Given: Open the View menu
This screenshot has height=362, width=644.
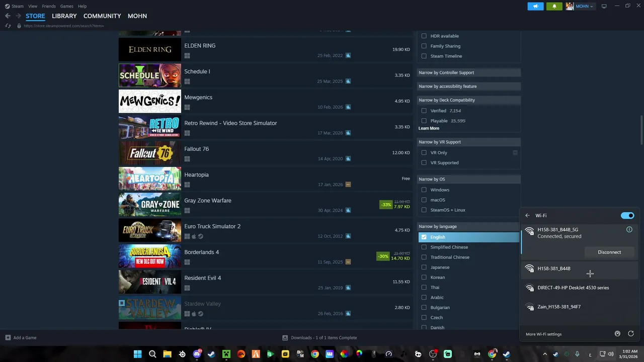Looking at the screenshot, I should [x=33, y=6].
